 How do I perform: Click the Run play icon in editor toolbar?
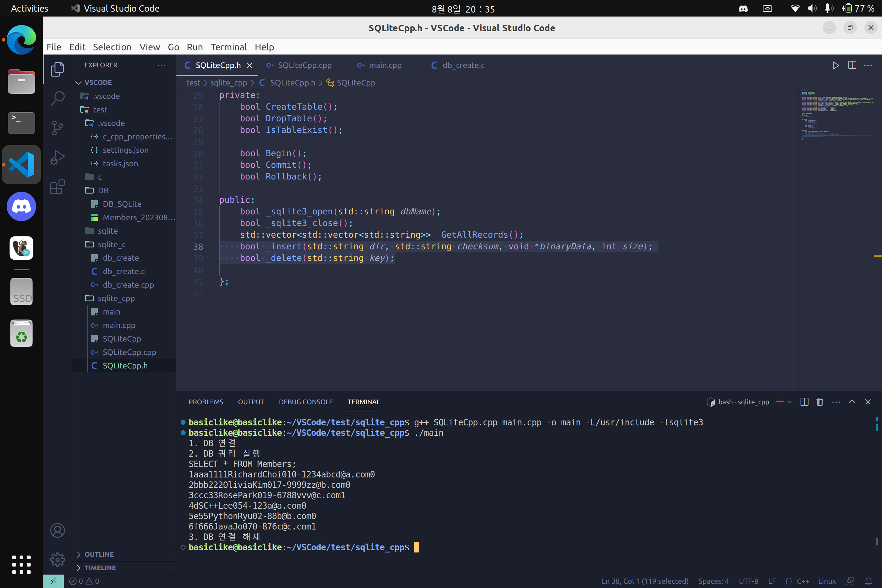click(835, 65)
